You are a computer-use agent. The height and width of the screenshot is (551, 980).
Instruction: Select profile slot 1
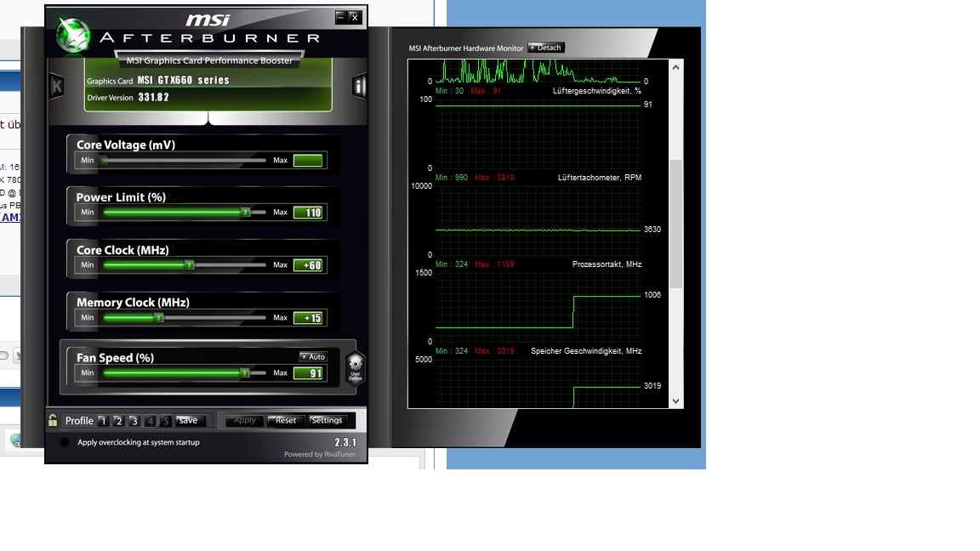pos(103,421)
